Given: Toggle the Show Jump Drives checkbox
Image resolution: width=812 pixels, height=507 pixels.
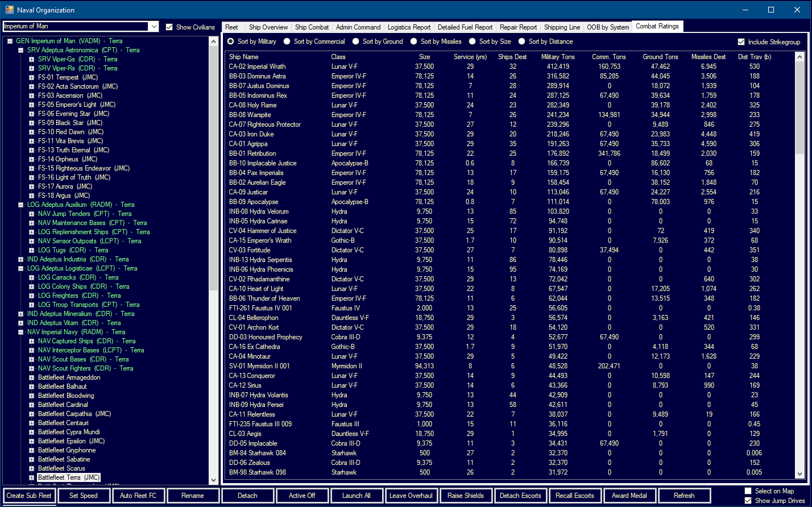Looking at the screenshot, I should (x=748, y=501).
